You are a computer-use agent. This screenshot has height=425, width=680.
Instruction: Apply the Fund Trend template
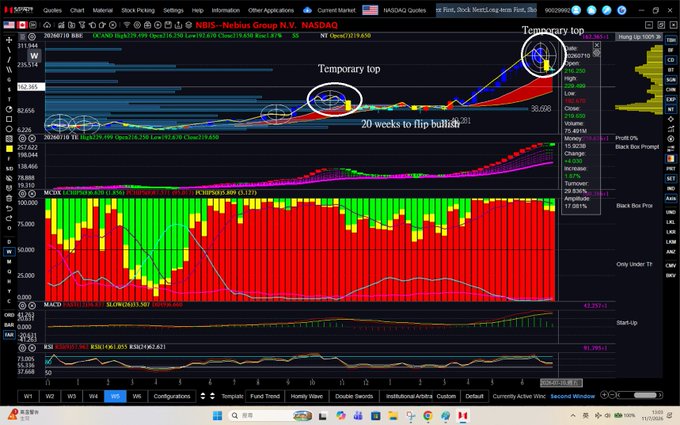pos(265,396)
